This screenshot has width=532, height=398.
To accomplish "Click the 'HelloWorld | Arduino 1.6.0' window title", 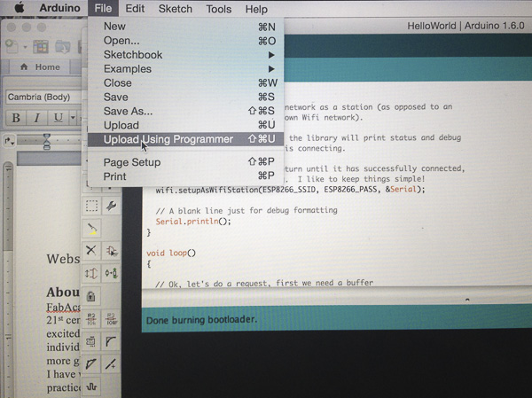I will pos(465,26).
